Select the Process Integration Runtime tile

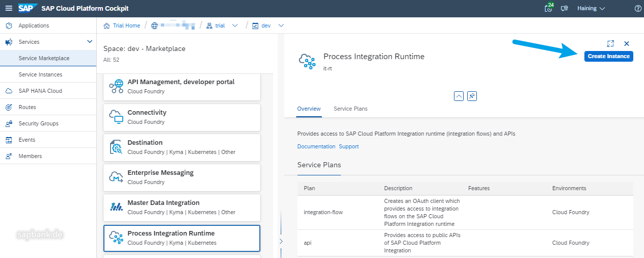pos(182,238)
